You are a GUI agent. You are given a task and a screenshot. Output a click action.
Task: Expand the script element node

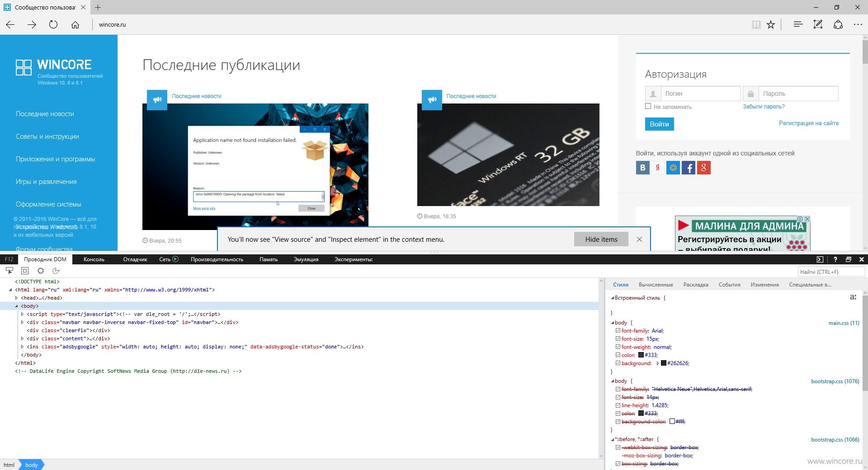point(22,314)
